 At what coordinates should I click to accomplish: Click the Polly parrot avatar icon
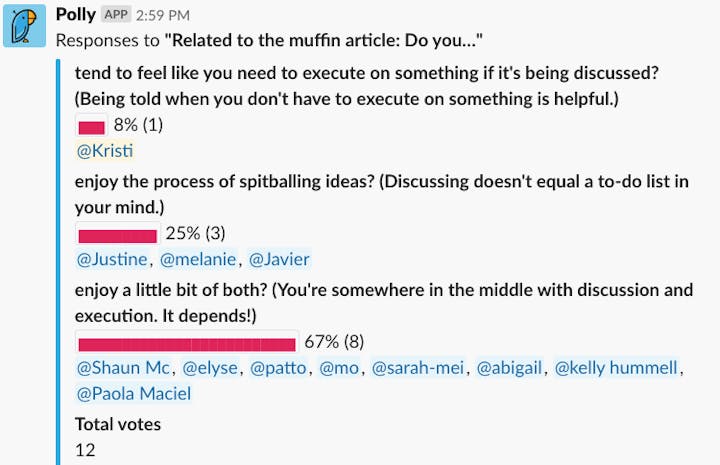(x=24, y=25)
